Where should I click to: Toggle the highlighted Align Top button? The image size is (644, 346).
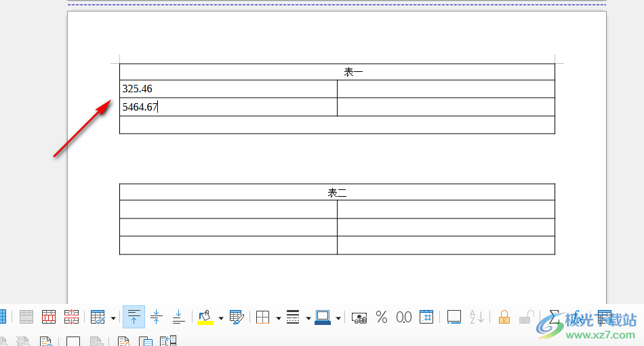pyautogui.click(x=134, y=317)
